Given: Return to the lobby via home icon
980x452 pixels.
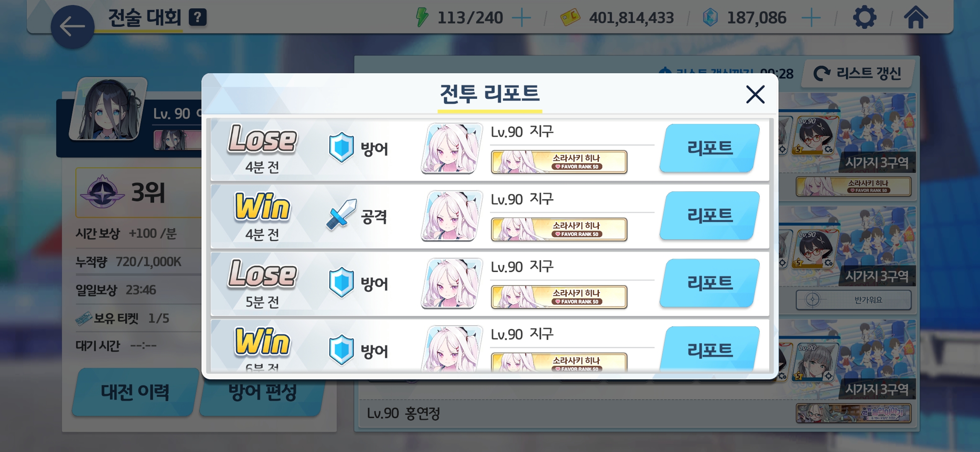Looking at the screenshot, I should pos(916,18).
